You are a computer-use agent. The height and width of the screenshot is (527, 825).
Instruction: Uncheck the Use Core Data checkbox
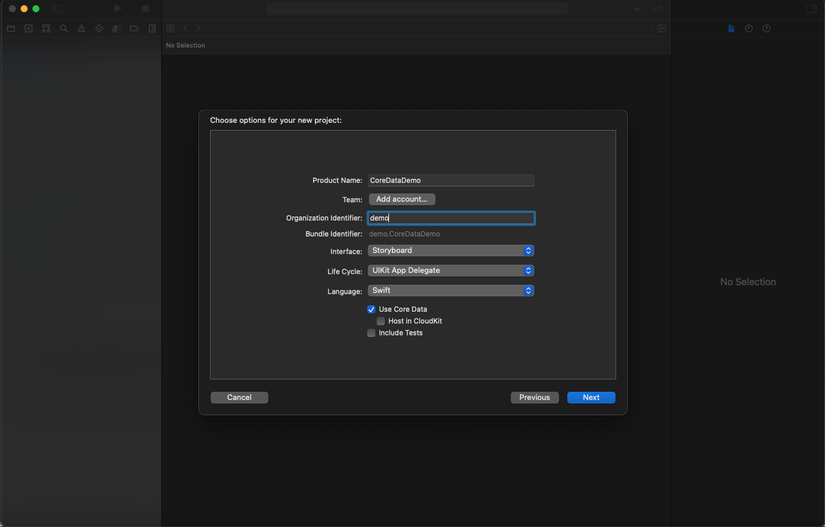[x=371, y=310]
